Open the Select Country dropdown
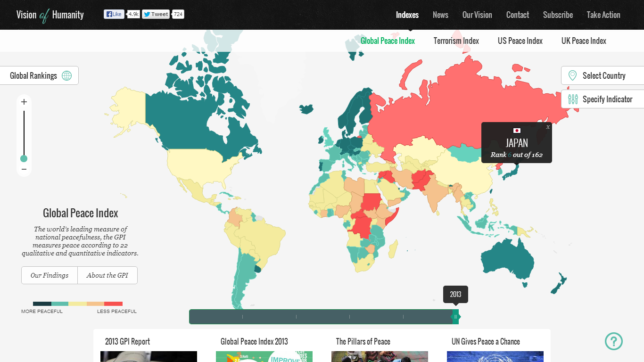The width and height of the screenshot is (644, 362). 603,75
